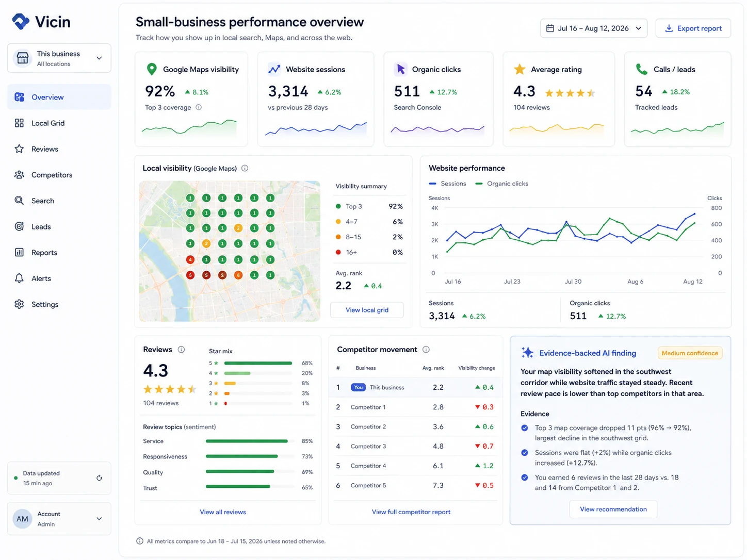Open View all reviews link
Viewport: 747px width, 560px height.
click(223, 512)
